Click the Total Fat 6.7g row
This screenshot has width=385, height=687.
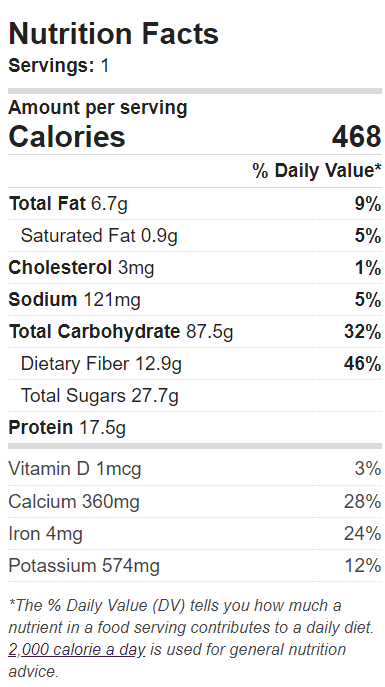pyautogui.click(x=195, y=204)
